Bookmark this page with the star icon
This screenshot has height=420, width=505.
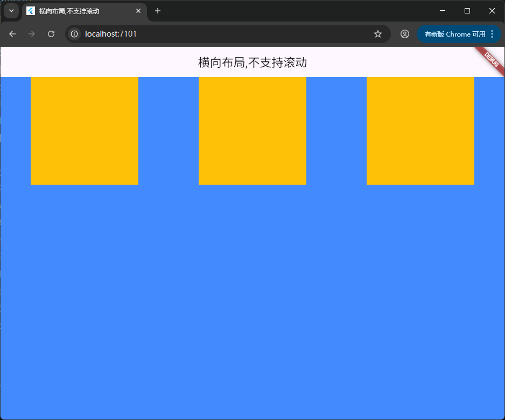click(378, 34)
